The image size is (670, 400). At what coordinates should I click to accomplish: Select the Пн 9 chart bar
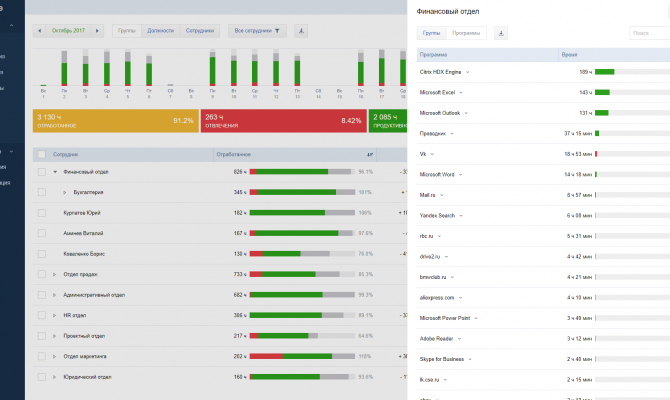point(212,68)
